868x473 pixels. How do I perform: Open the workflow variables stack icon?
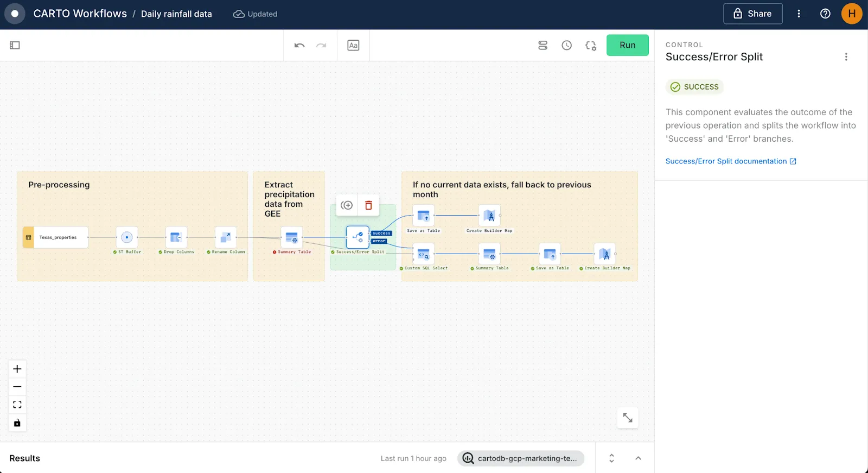tap(542, 46)
